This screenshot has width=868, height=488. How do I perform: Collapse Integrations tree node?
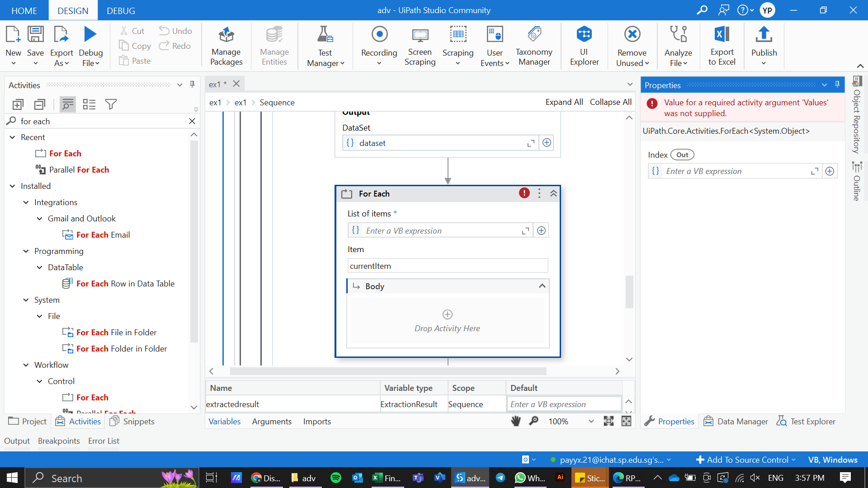26,202
